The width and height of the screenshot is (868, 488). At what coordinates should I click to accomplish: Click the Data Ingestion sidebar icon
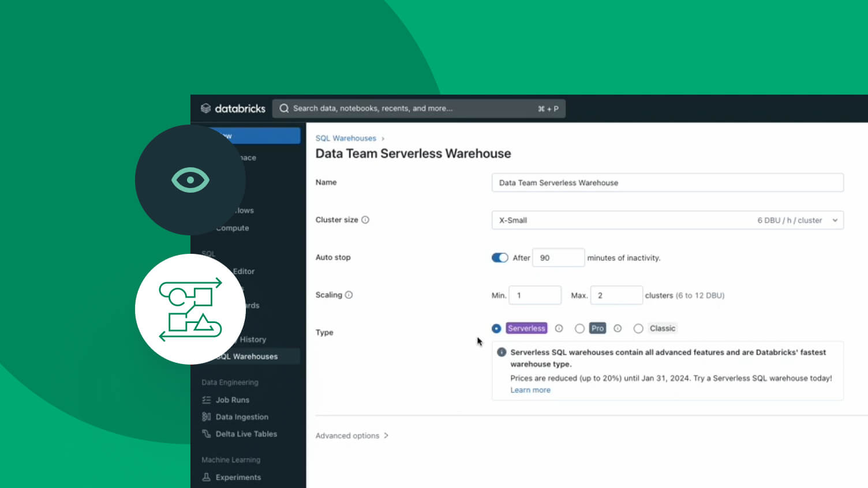(x=206, y=417)
